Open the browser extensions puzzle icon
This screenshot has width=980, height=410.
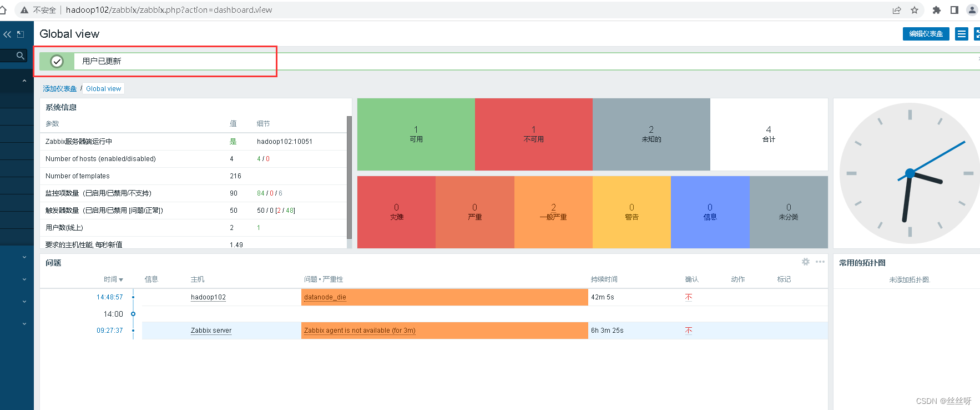pos(937,10)
